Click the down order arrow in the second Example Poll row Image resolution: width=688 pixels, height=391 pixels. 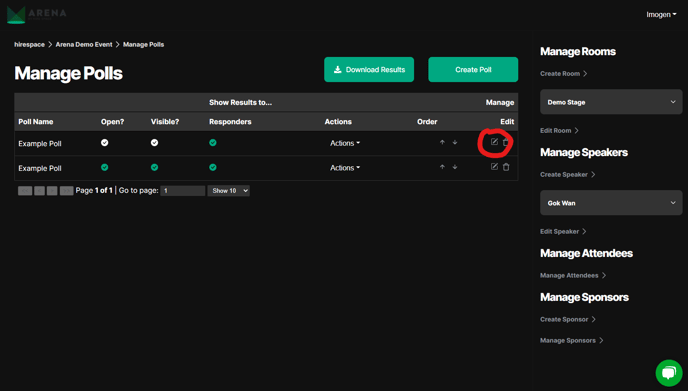click(x=455, y=167)
